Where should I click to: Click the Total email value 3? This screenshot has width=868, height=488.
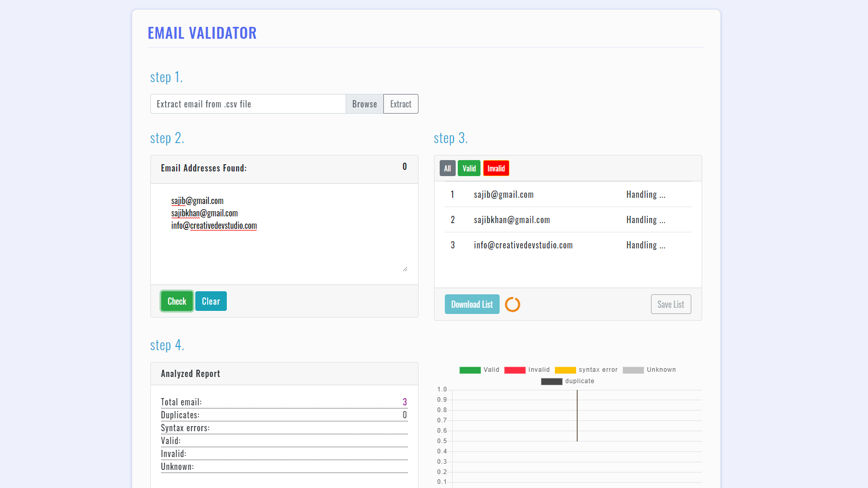[405, 402]
